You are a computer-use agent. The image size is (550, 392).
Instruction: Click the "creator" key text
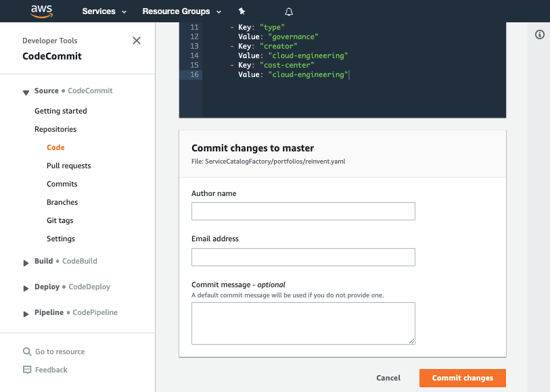pyautogui.click(x=278, y=46)
